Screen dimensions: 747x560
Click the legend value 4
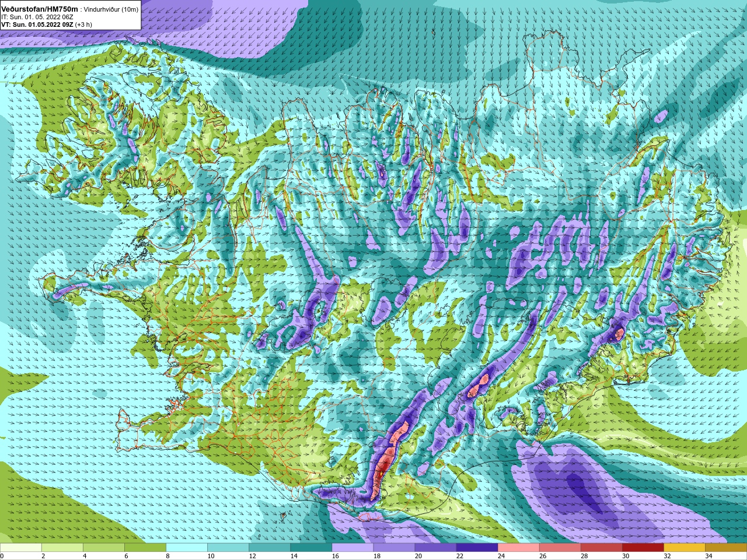tap(85, 556)
